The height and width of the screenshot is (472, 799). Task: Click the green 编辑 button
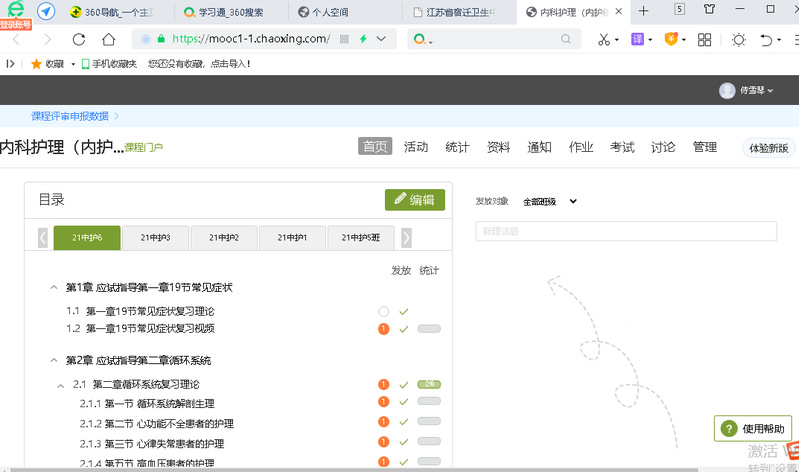(x=414, y=199)
